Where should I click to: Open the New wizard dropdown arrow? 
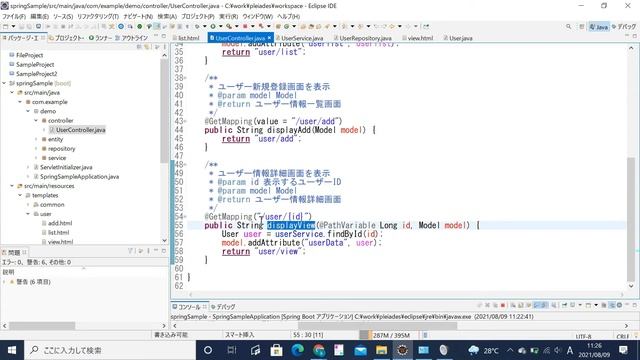[x=13, y=27]
